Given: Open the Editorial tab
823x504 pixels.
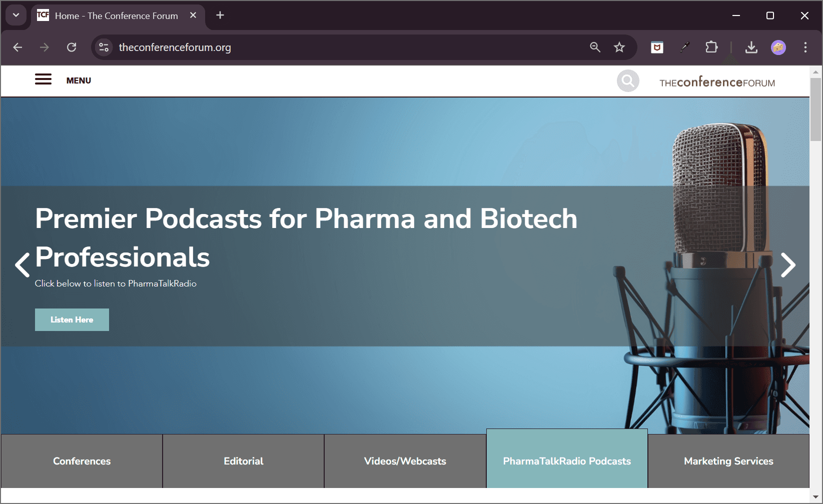Looking at the screenshot, I should (x=244, y=461).
